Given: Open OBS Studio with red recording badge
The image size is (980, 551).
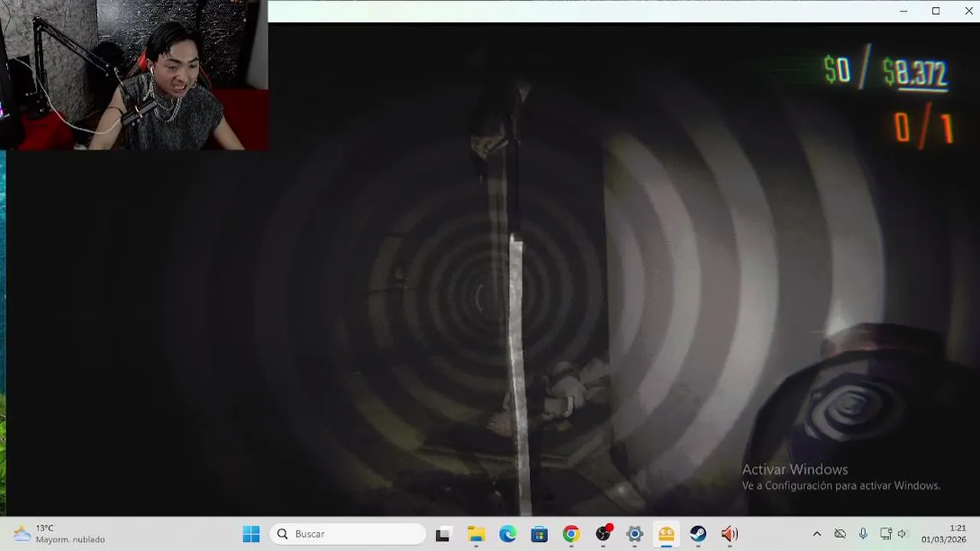Looking at the screenshot, I should click(x=603, y=534).
